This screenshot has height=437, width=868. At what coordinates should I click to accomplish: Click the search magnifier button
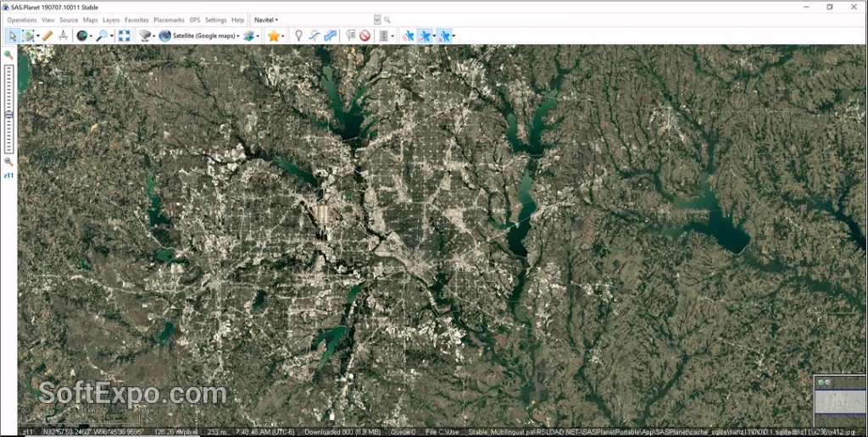(387, 19)
